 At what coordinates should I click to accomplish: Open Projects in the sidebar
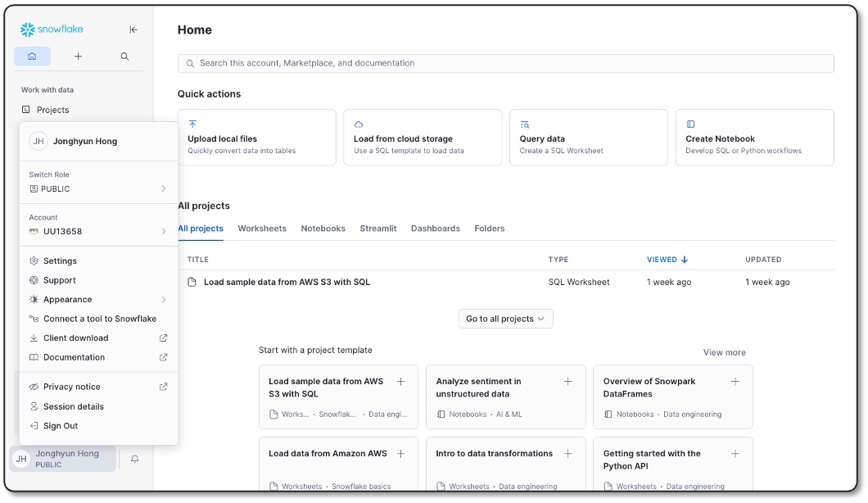pyautogui.click(x=52, y=110)
